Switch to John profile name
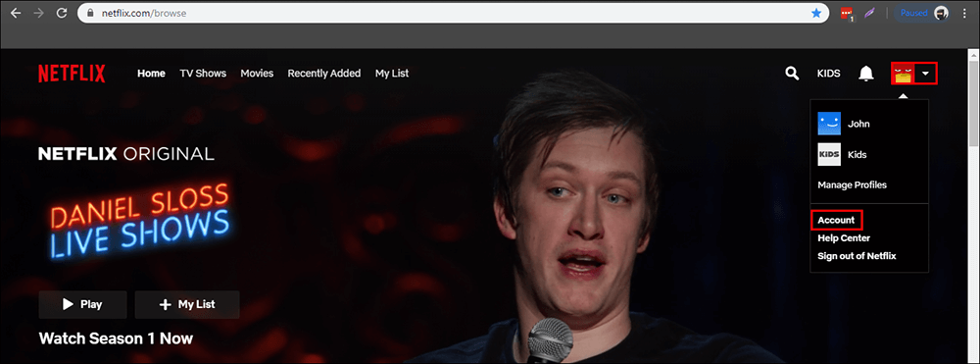Screen dimensions: 980x364 coord(858,124)
